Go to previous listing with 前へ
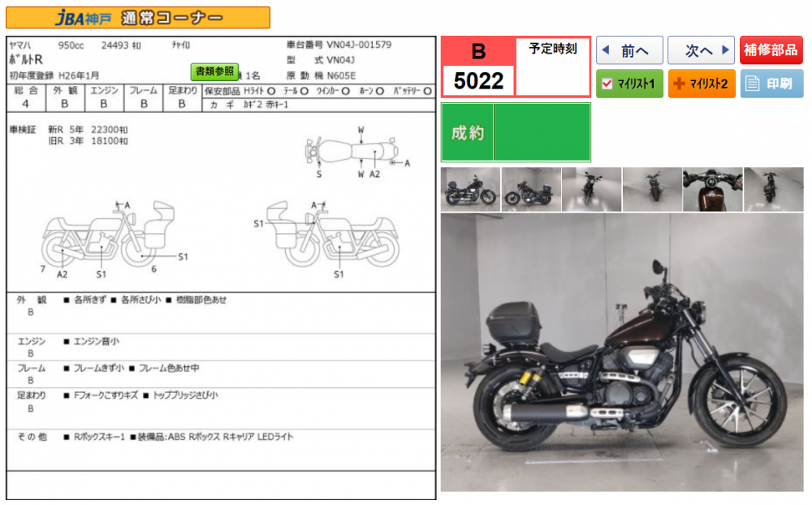Image resolution: width=812 pixels, height=505 pixels. (629, 50)
